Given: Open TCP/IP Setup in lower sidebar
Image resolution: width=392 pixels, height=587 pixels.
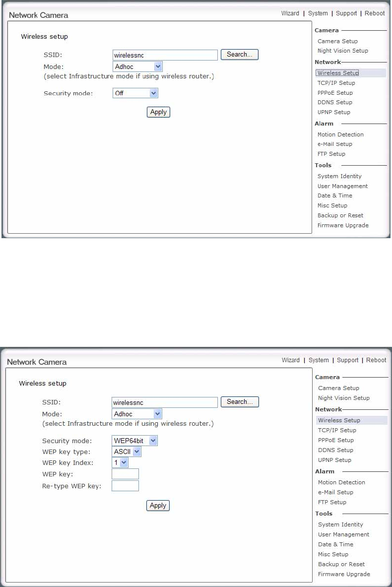Looking at the screenshot, I should tap(337, 431).
